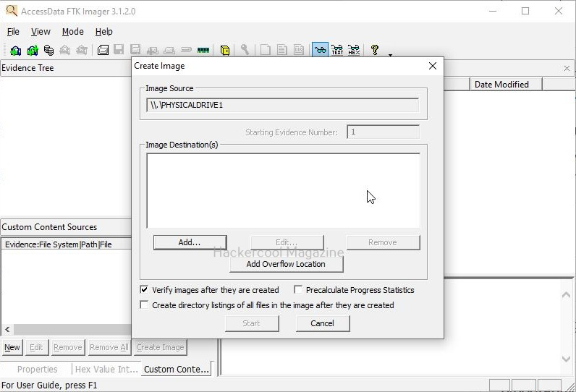Image resolution: width=576 pixels, height=392 pixels.
Task: Click the Add Evidence Item toolbar icon
Action: pyautogui.click(x=15, y=51)
